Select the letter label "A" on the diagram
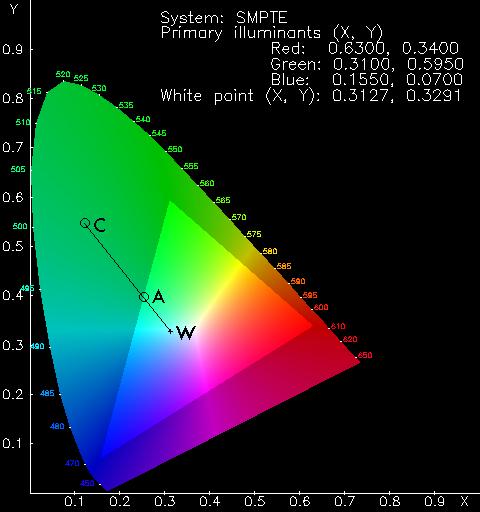 pyautogui.click(x=159, y=296)
